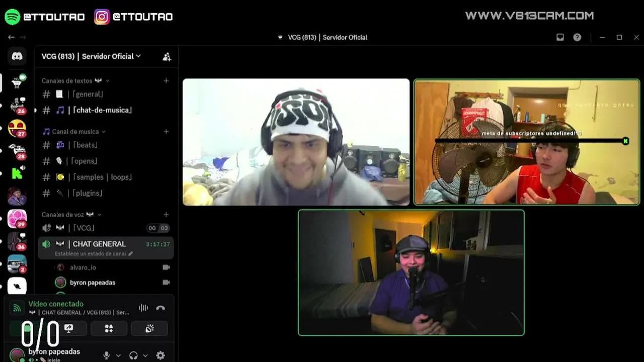Collapse the Canales de voz category

[x=71, y=215]
